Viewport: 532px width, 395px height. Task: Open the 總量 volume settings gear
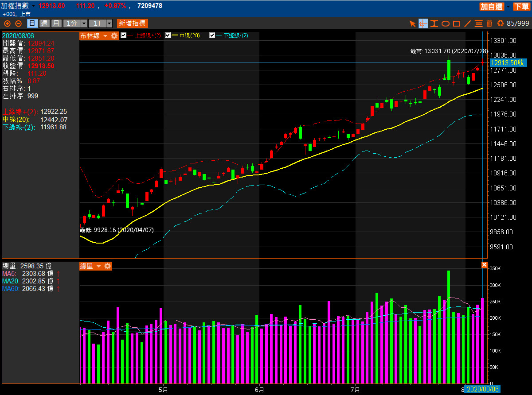point(108,266)
